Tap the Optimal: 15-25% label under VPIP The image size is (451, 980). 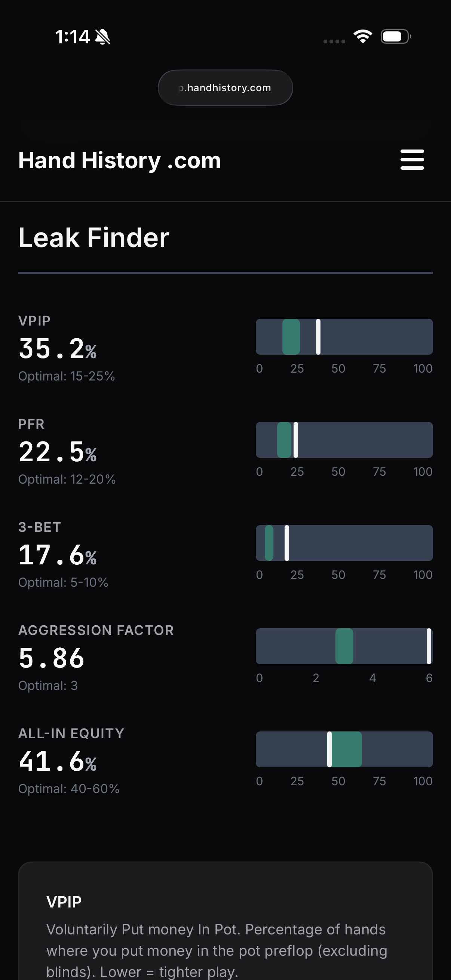67,376
